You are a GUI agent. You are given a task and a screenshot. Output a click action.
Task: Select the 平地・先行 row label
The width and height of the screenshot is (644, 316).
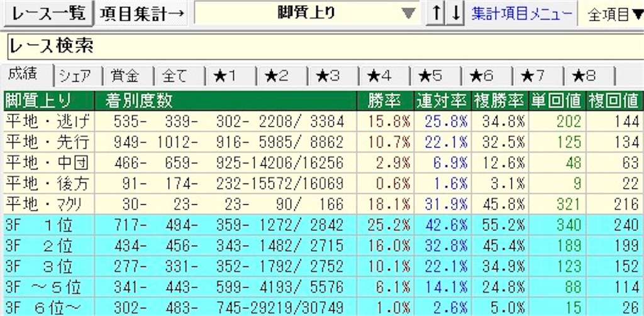[x=48, y=142]
